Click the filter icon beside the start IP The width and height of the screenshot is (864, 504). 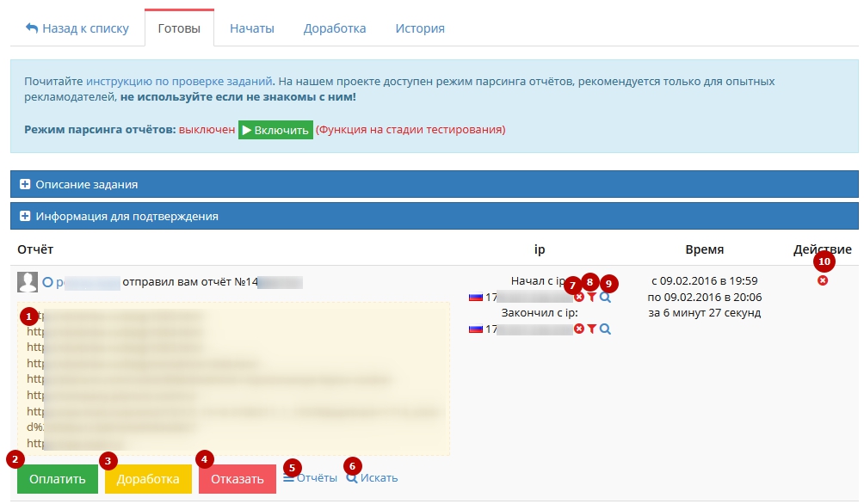click(592, 298)
